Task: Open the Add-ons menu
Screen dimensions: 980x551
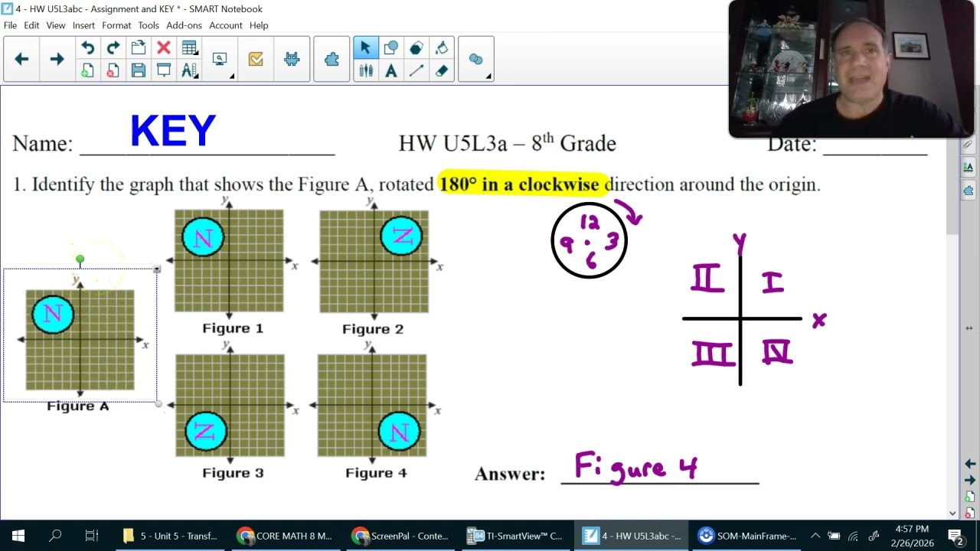Action: coord(184,25)
